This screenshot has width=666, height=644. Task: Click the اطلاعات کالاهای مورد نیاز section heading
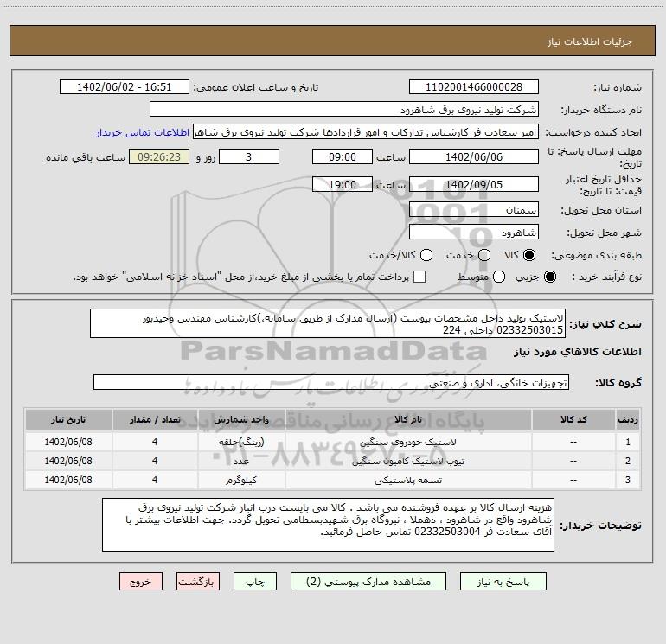tap(577, 352)
